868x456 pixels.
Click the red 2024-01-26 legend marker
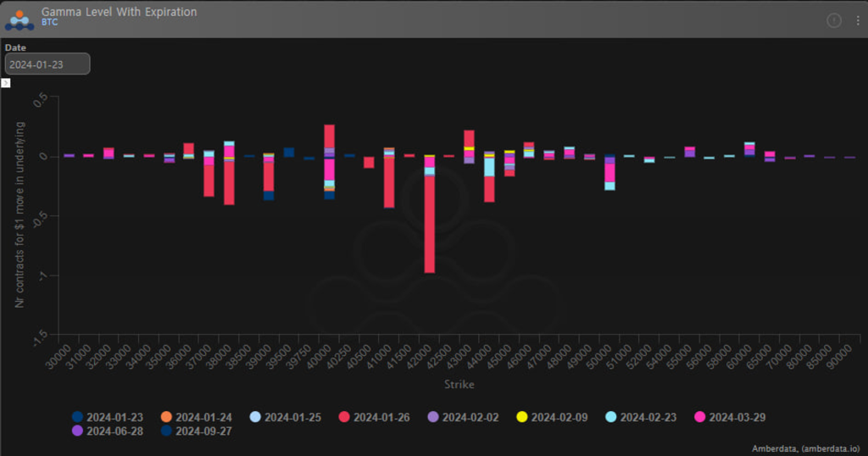pyautogui.click(x=344, y=417)
